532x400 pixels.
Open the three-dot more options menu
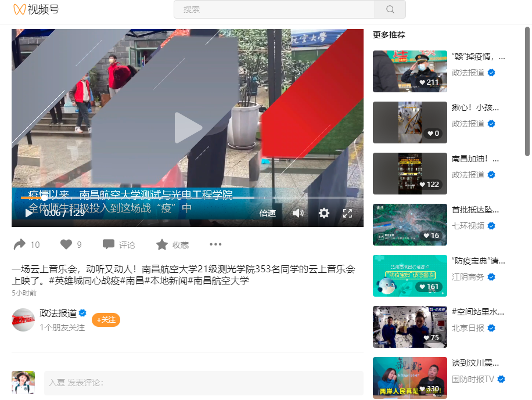point(215,244)
